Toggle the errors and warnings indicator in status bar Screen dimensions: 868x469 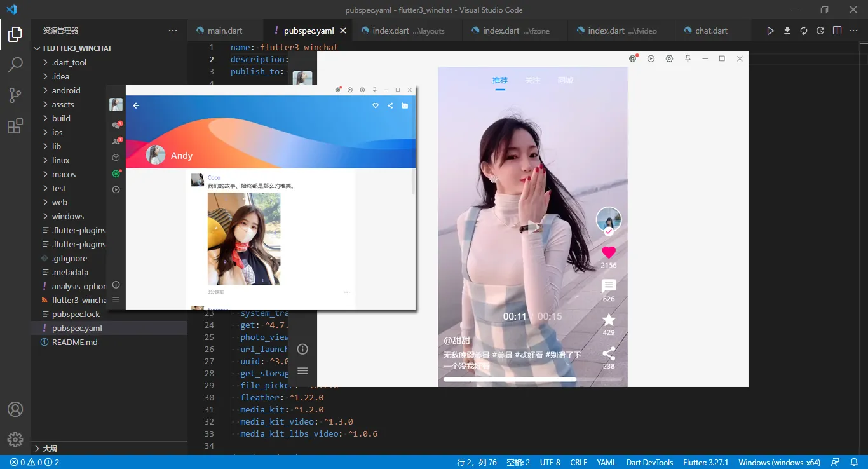(20, 462)
